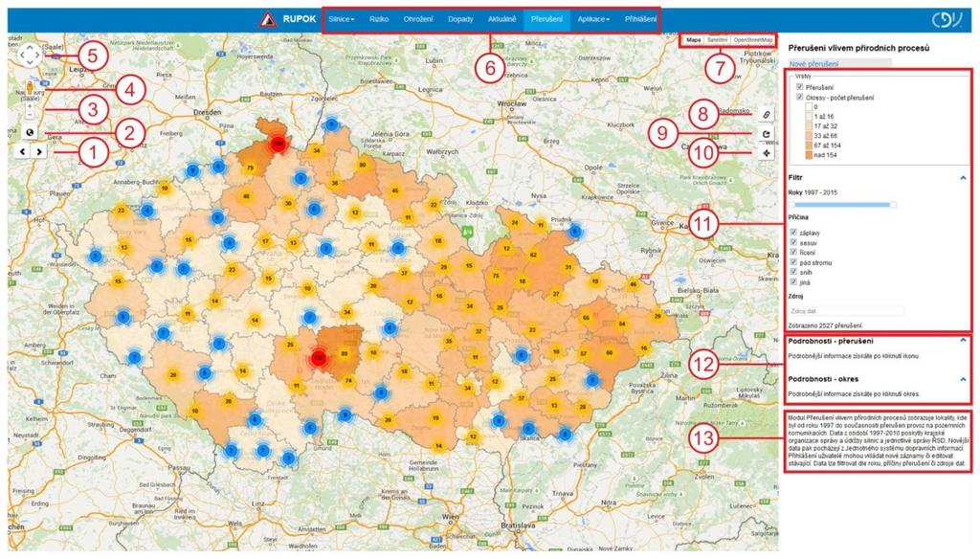Click the share arrow icon on the map
The width and height of the screenshot is (980, 559).
click(767, 134)
